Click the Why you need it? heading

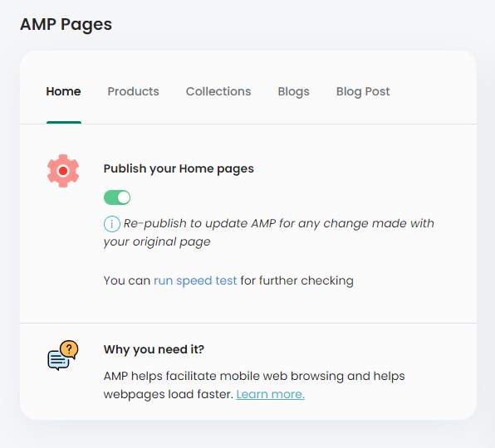pos(154,349)
